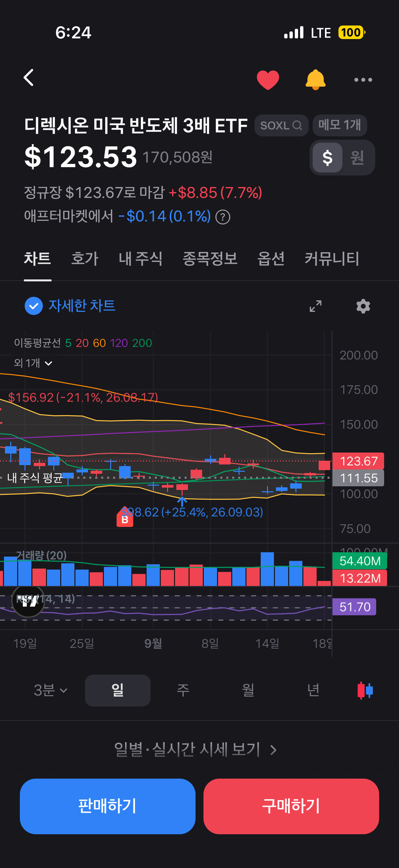Select the 주 weekly chart period
This screenshot has width=399, height=868.
[x=183, y=691]
